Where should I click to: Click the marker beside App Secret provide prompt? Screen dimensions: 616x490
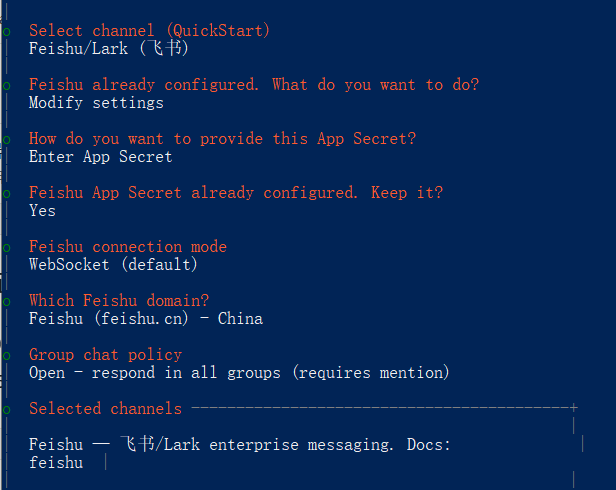[6, 141]
